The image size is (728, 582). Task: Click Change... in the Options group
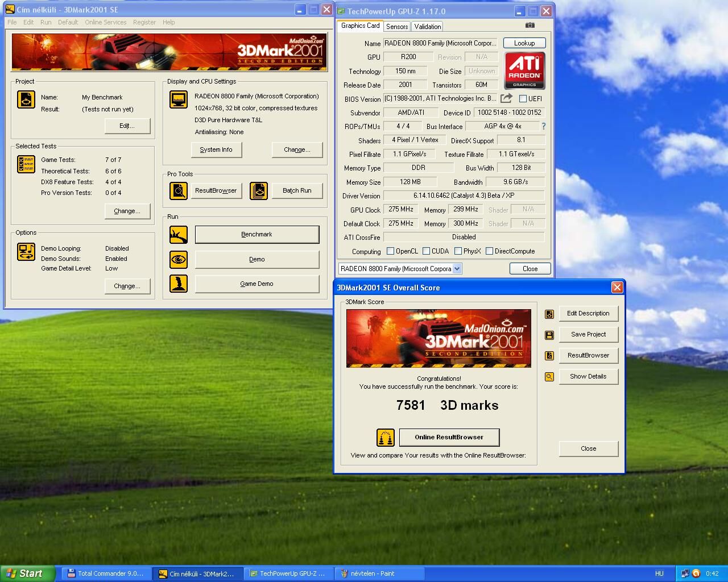127,286
